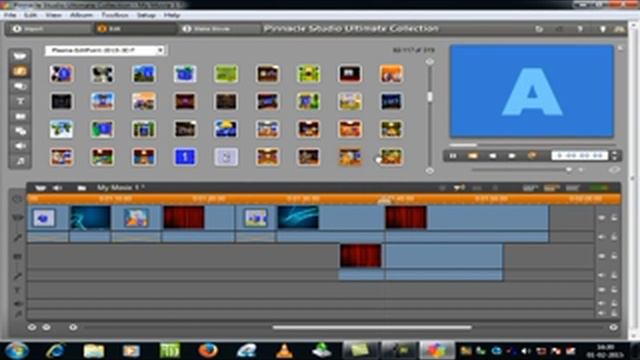The width and height of the screenshot is (640, 360).
Task: Select the blue transition thumbnail with numeral 1
Action: pos(184,157)
